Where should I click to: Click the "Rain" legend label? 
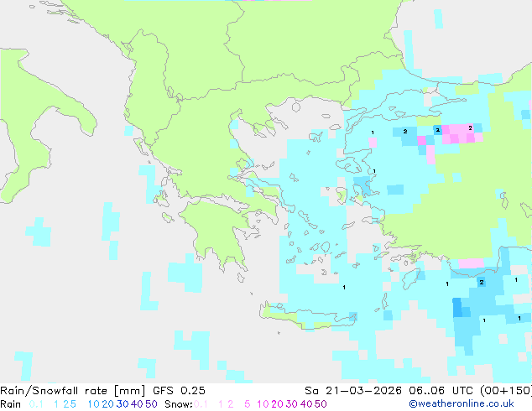click(11, 404)
